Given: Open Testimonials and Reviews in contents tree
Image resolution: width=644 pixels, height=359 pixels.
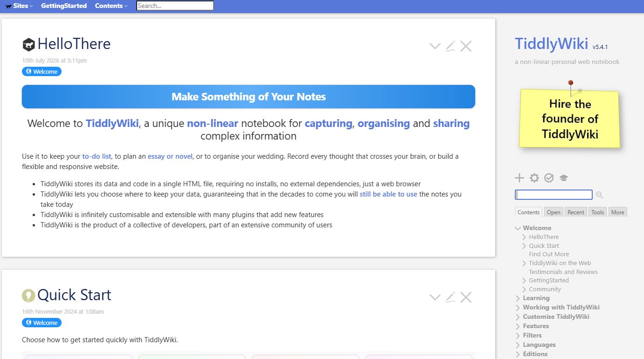Looking at the screenshot, I should [x=563, y=272].
